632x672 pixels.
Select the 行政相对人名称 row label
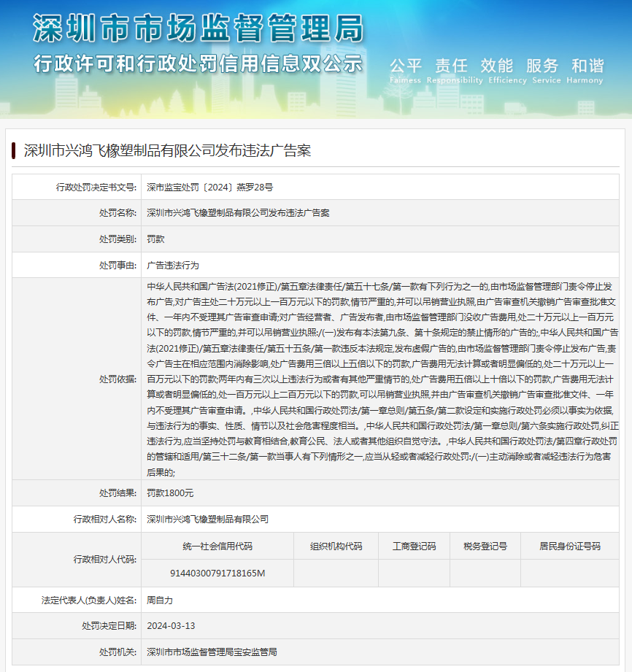(104, 520)
